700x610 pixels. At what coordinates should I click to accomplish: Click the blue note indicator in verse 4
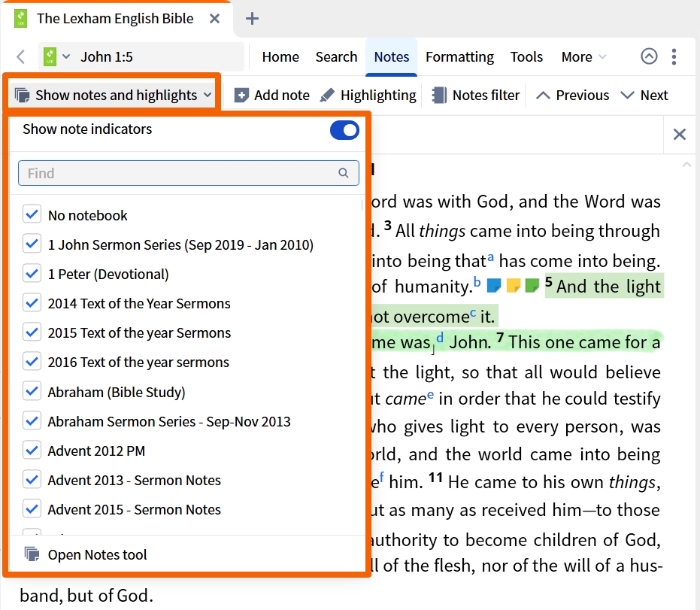(494, 285)
